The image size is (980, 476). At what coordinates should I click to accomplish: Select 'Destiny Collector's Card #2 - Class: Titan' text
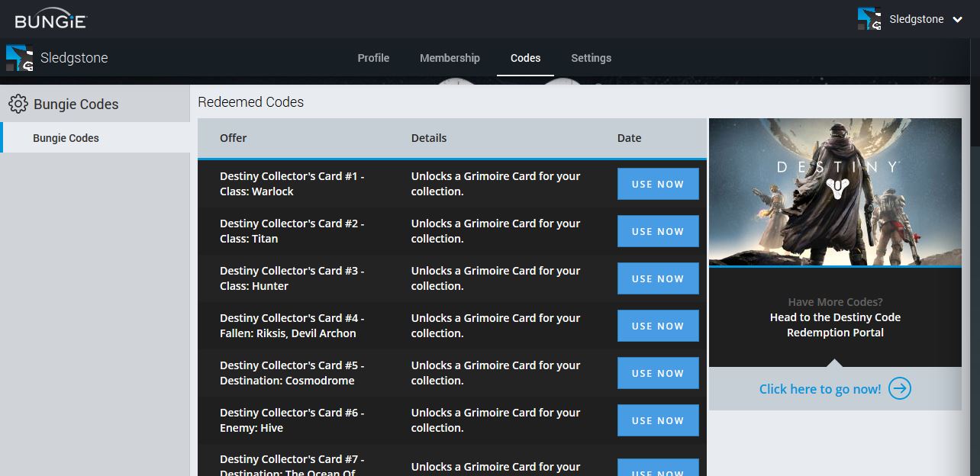[292, 231]
